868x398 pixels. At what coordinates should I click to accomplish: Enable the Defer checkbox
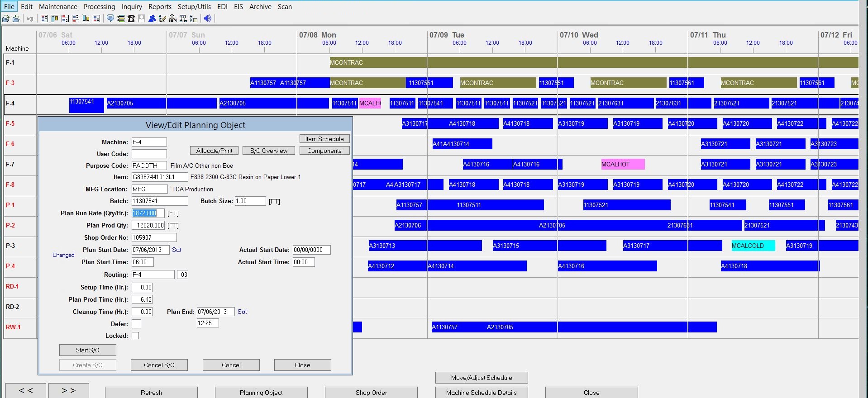(136, 324)
